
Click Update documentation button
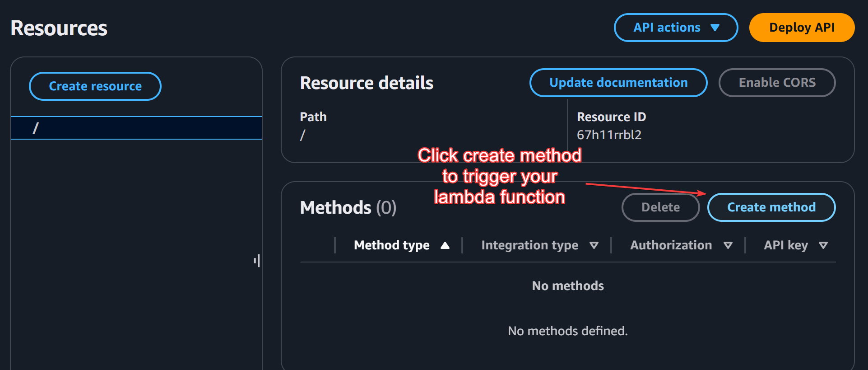click(x=618, y=83)
